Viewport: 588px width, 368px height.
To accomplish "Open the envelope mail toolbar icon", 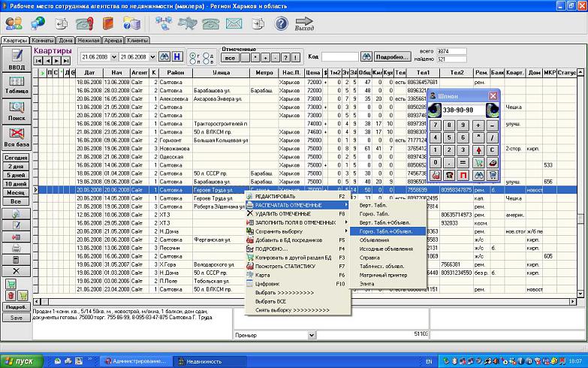I will coord(234,23).
